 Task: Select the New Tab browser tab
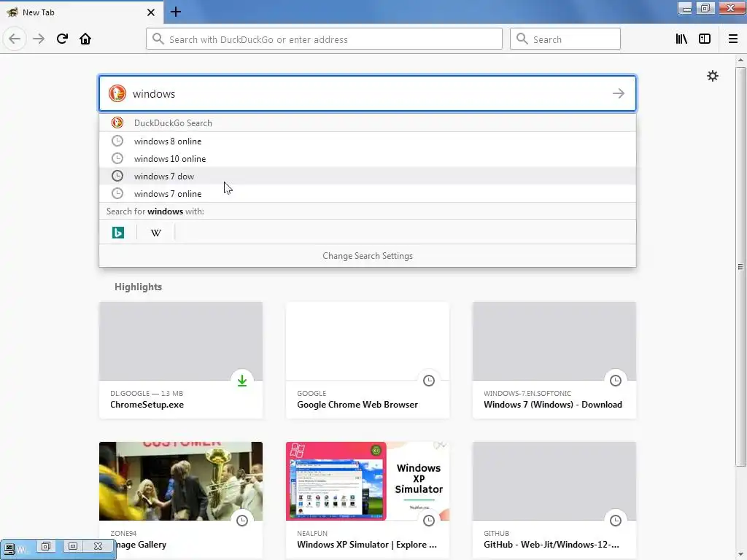pyautogui.click(x=82, y=12)
